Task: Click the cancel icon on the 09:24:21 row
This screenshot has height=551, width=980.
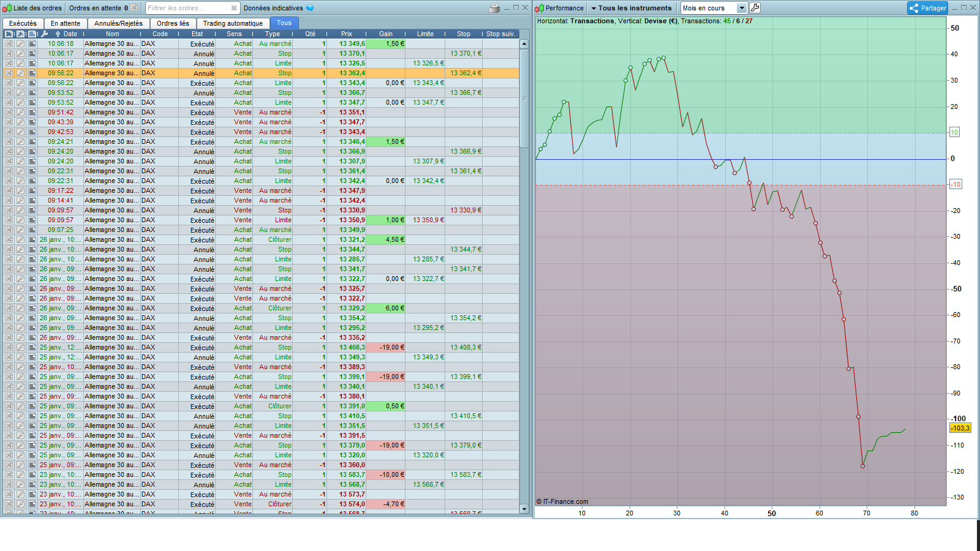Action: click(9, 141)
